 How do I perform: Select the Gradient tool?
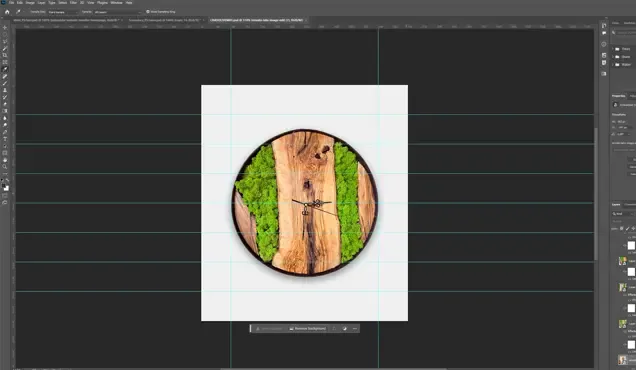tap(5, 111)
